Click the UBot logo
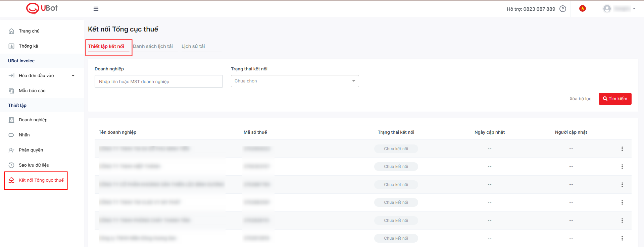The height and width of the screenshot is (247, 644). click(x=42, y=8)
